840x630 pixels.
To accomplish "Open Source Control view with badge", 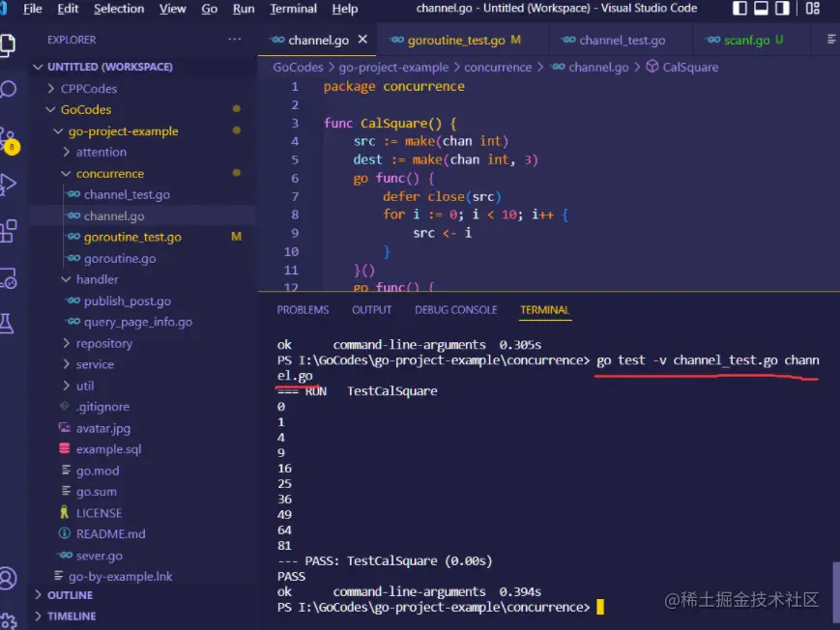I will click(9, 139).
